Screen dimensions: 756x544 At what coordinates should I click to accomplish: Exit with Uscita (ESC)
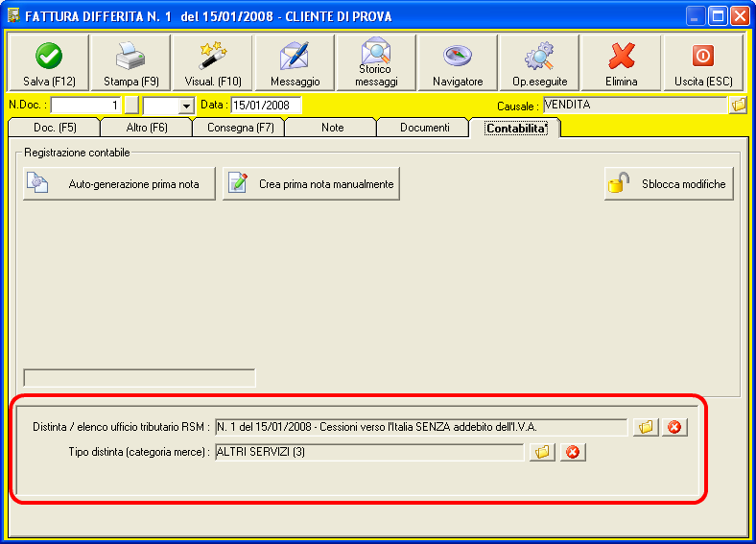tap(703, 62)
